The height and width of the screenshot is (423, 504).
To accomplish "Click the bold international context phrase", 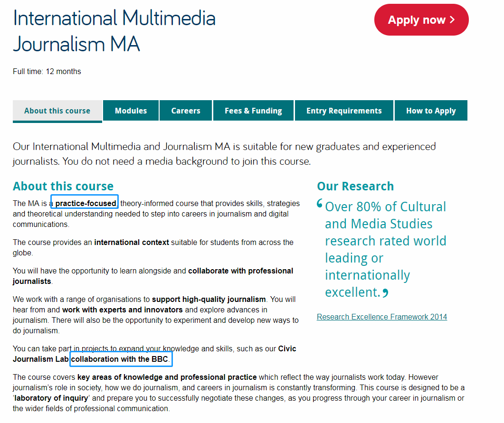I will (132, 242).
